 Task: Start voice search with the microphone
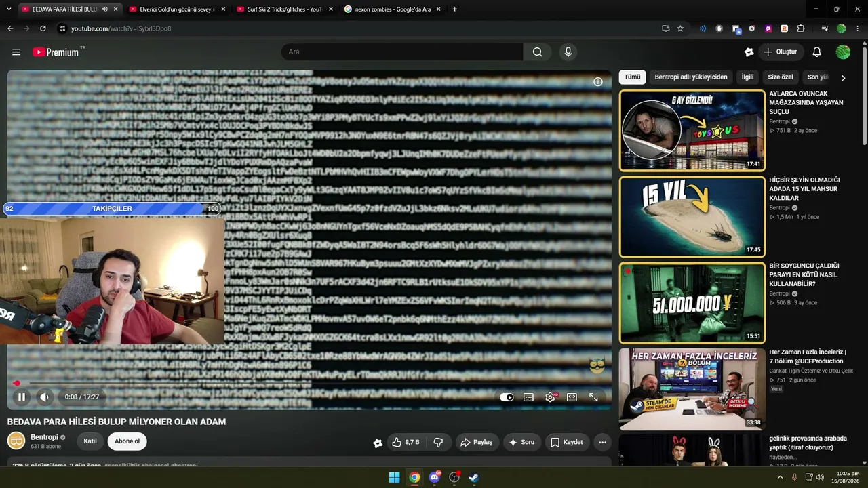point(568,52)
